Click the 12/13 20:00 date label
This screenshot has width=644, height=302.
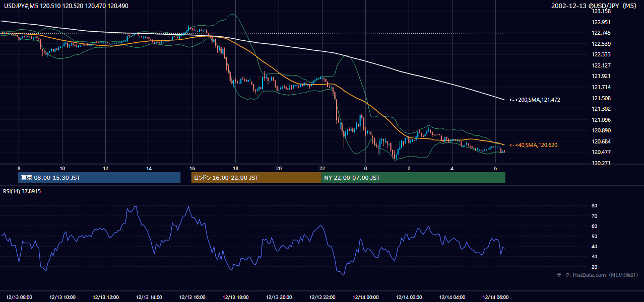(279, 297)
